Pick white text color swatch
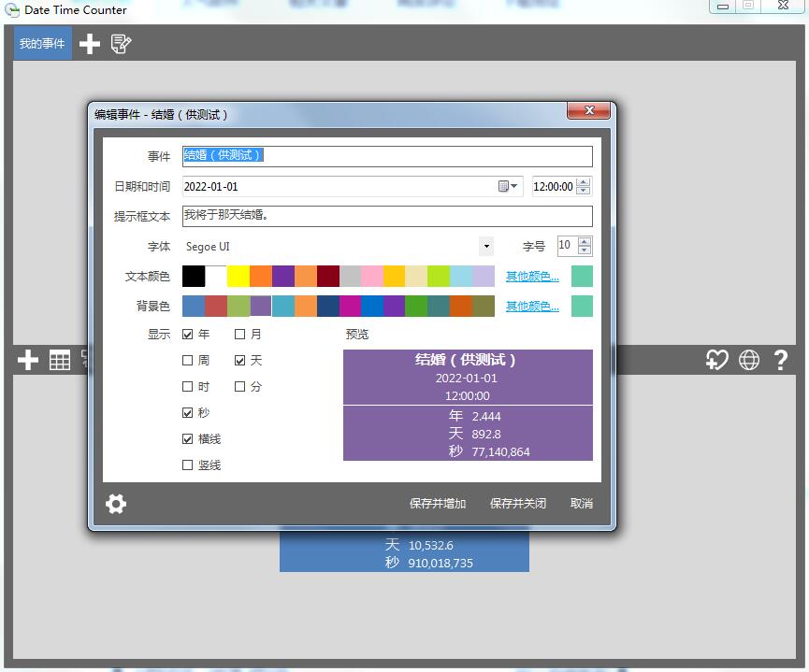Viewport: 809px width, 672px height. [216, 277]
